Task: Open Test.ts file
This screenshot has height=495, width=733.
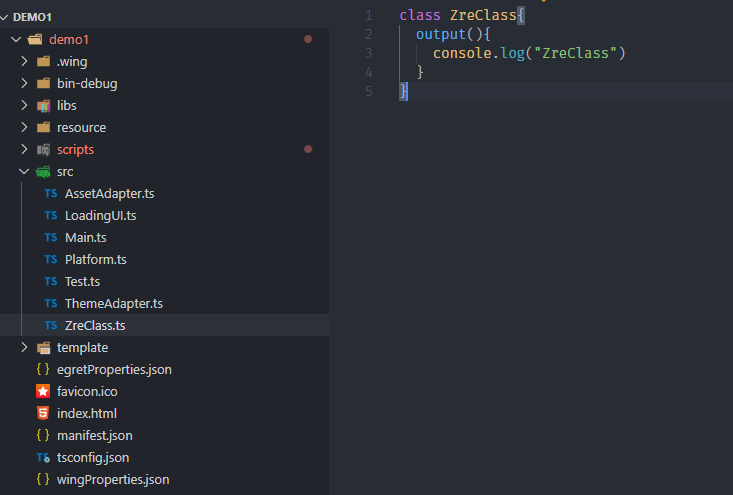Action: point(82,281)
